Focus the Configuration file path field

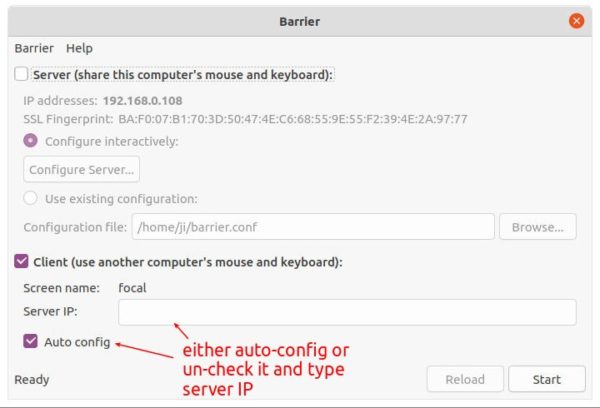313,227
